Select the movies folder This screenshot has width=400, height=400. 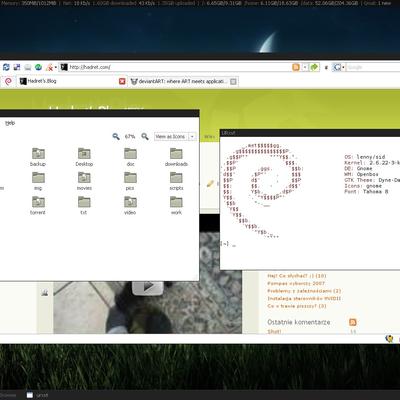(84, 181)
